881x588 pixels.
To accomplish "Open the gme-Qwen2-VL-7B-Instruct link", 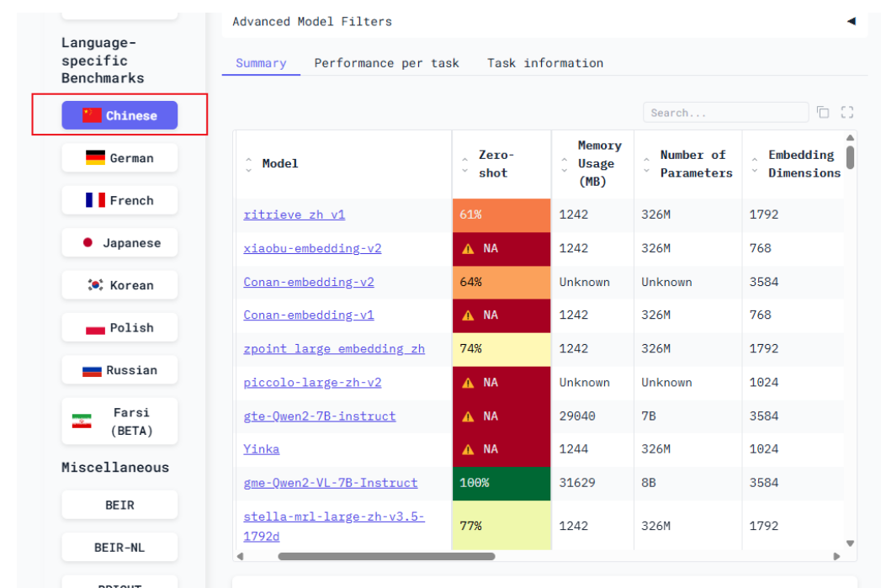I will click(331, 483).
